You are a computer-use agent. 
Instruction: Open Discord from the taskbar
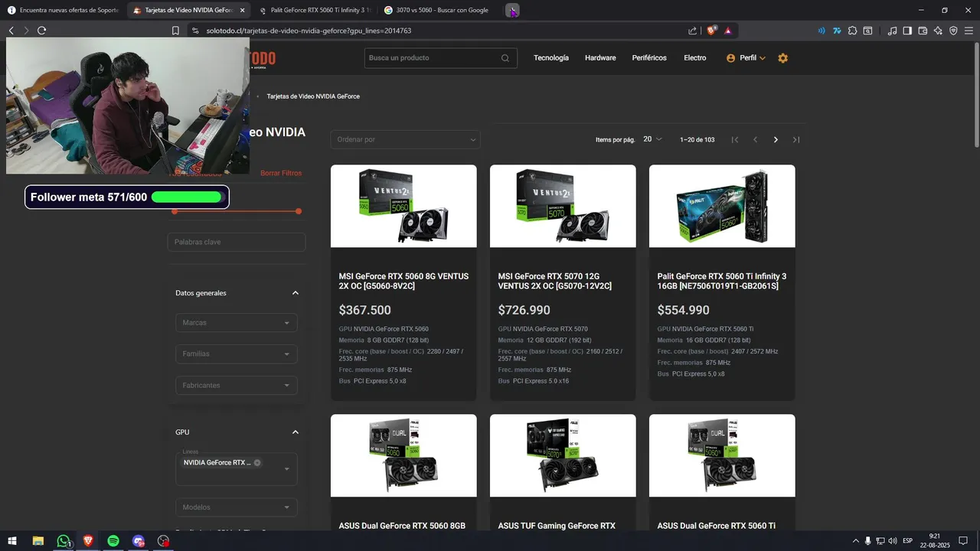(x=139, y=541)
